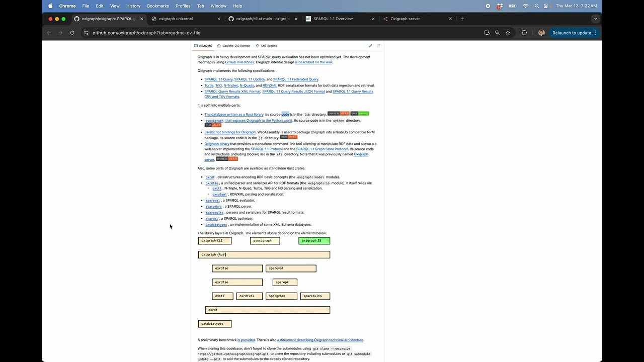This screenshot has width=644, height=362.
Task: Click the npm v0.4.9 badge
Action: coord(289,137)
